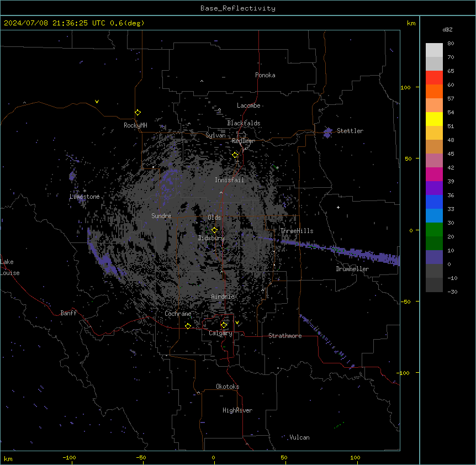Click the HighRiver label
The image size is (476, 465).
[237, 410]
